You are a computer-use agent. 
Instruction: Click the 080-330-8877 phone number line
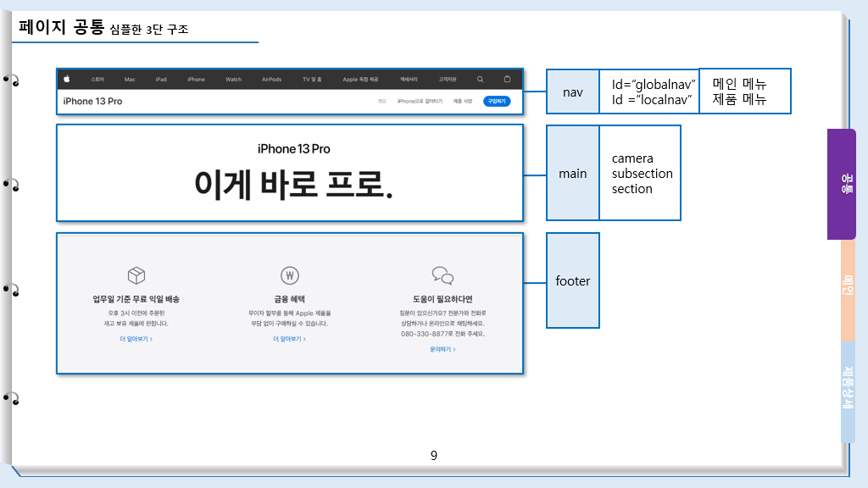click(x=442, y=334)
